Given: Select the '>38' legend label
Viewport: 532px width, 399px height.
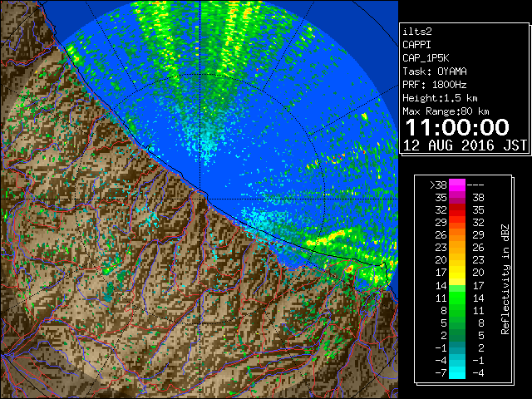Looking at the screenshot, I should tap(438, 185).
